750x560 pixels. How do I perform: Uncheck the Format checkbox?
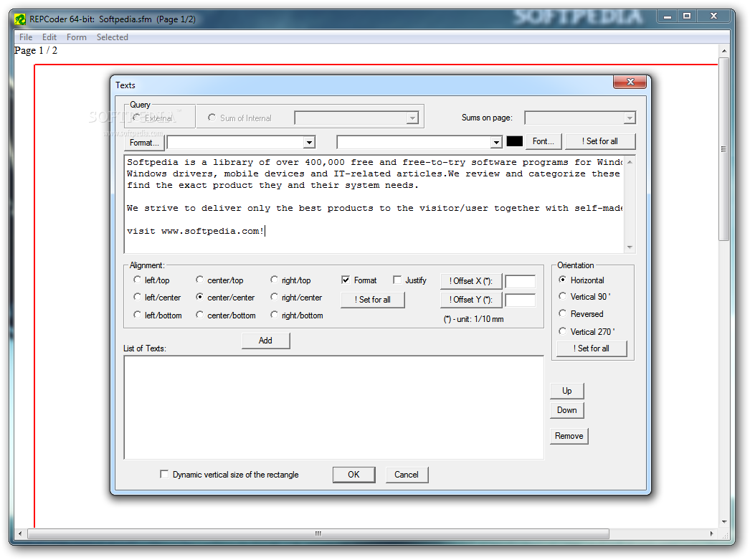tap(346, 280)
